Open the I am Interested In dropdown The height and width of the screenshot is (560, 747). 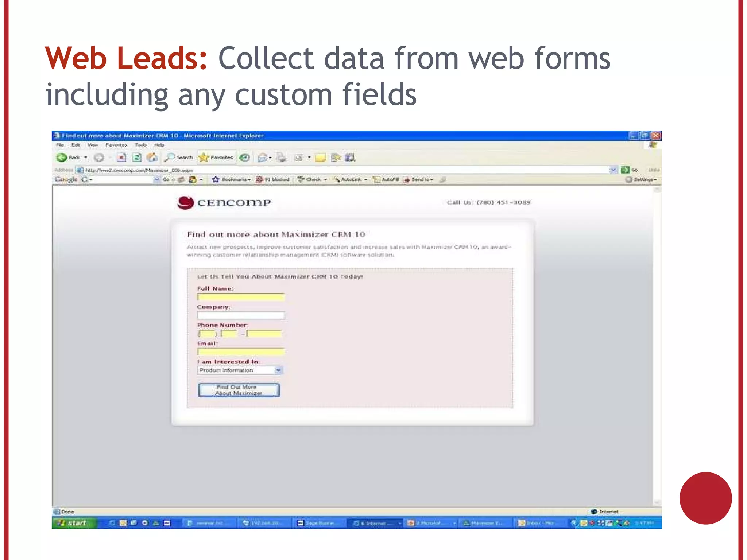tap(240, 370)
